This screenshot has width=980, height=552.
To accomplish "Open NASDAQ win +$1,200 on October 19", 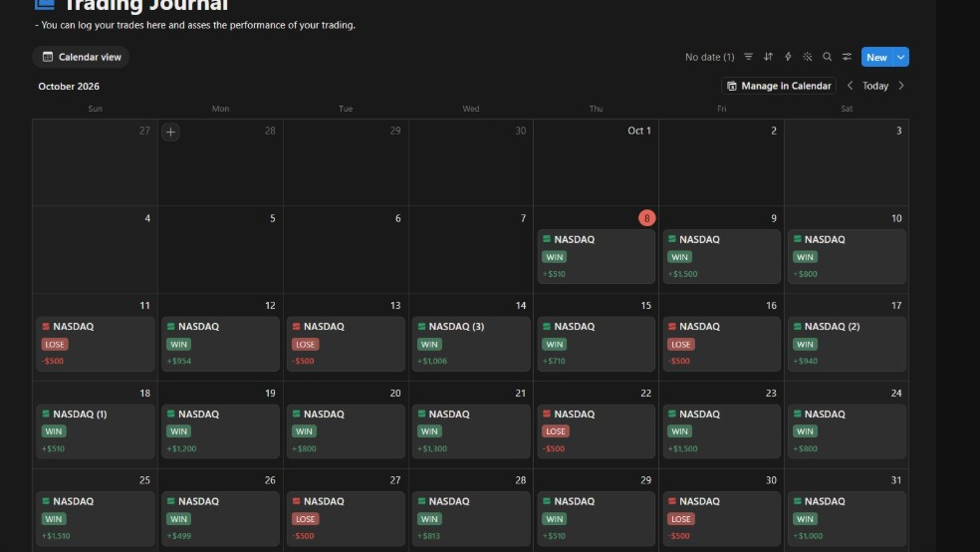I will coord(220,431).
